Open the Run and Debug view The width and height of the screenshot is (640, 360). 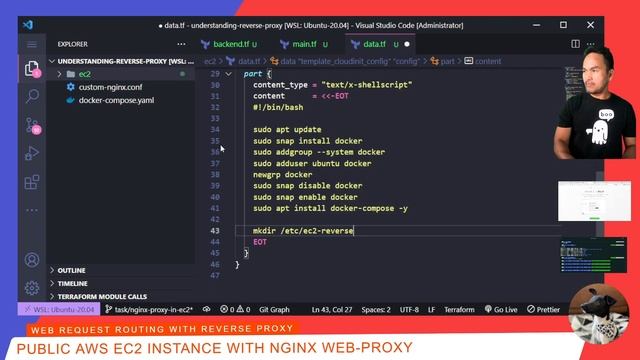click(x=32, y=153)
